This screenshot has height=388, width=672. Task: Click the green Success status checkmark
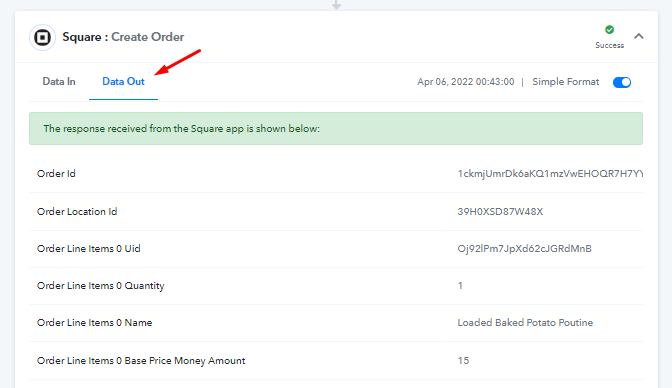[609, 30]
